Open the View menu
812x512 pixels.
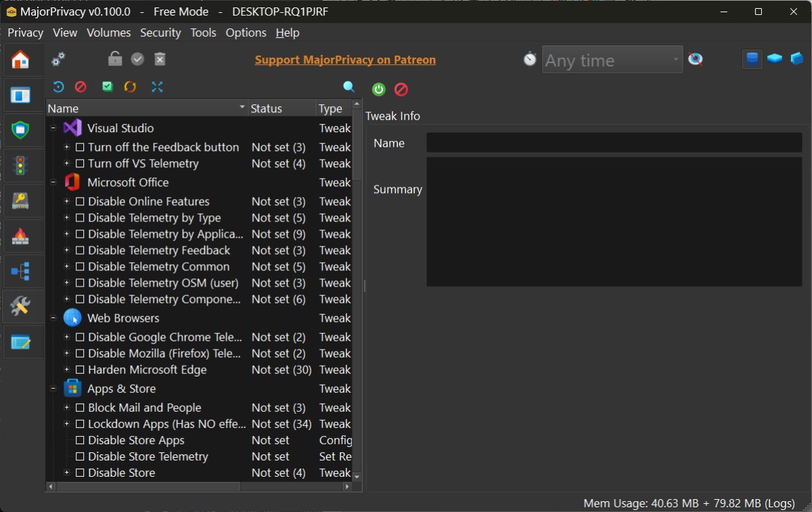coord(65,33)
